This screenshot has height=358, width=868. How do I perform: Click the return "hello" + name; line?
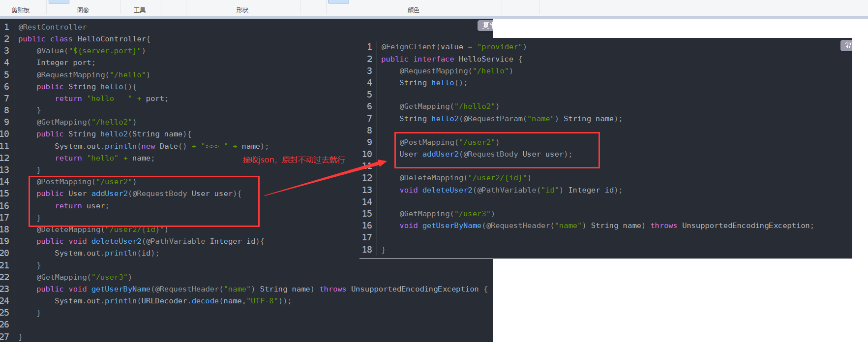coord(105,158)
